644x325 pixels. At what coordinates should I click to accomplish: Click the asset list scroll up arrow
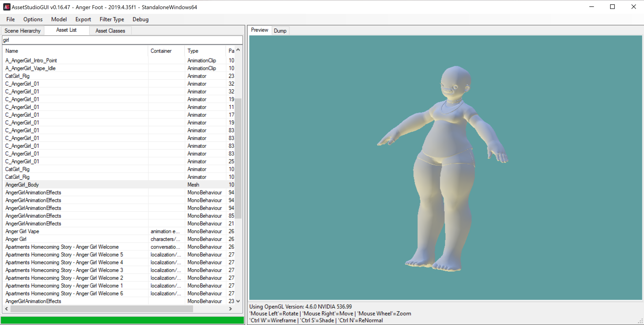pyautogui.click(x=238, y=50)
